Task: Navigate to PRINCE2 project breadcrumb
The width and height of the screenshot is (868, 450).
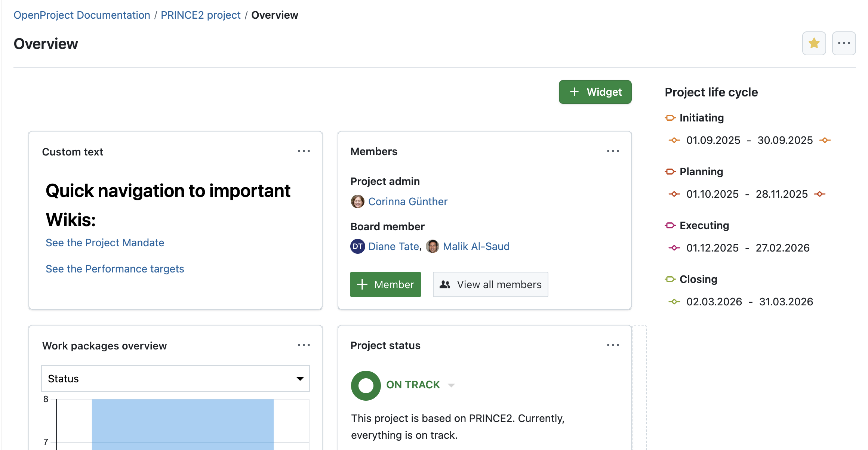Action: point(200,15)
